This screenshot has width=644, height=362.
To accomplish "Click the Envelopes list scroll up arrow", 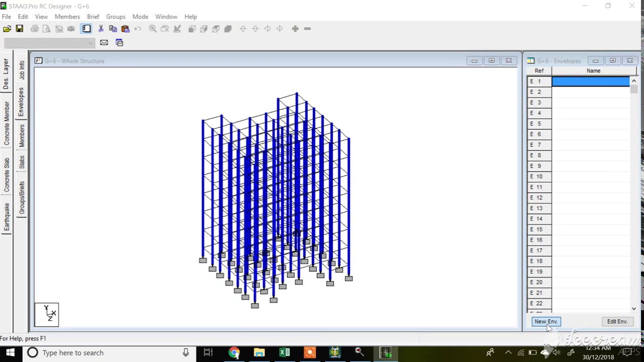I will click(634, 81).
